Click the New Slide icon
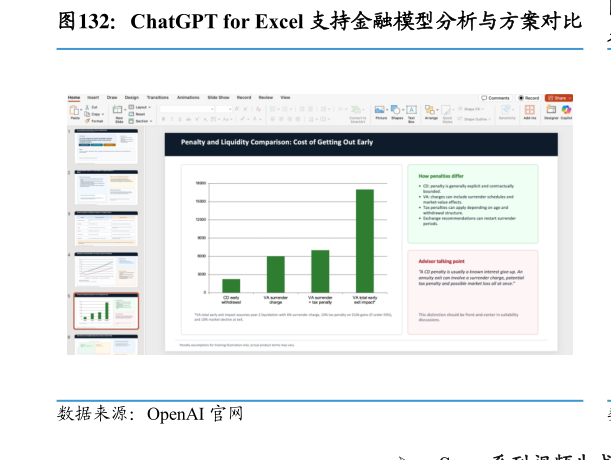Screen dimensions: 611x460 click(118, 110)
